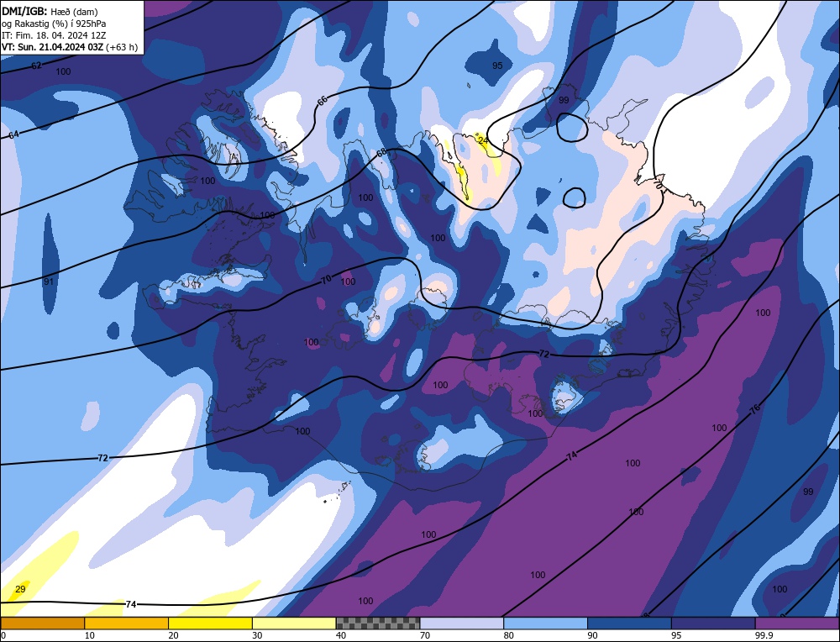Click the 'DMI/IGB: Hæð (dam)' title line
Image resolution: width=840 pixels, height=642 pixels.
tap(50, 11)
